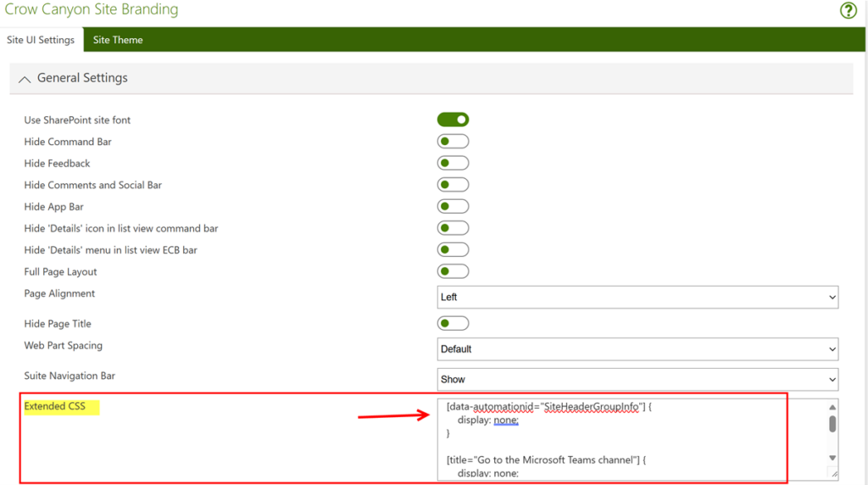This screenshot has width=868, height=485.
Task: Click the Full Page Layout label
Action: tap(60, 272)
